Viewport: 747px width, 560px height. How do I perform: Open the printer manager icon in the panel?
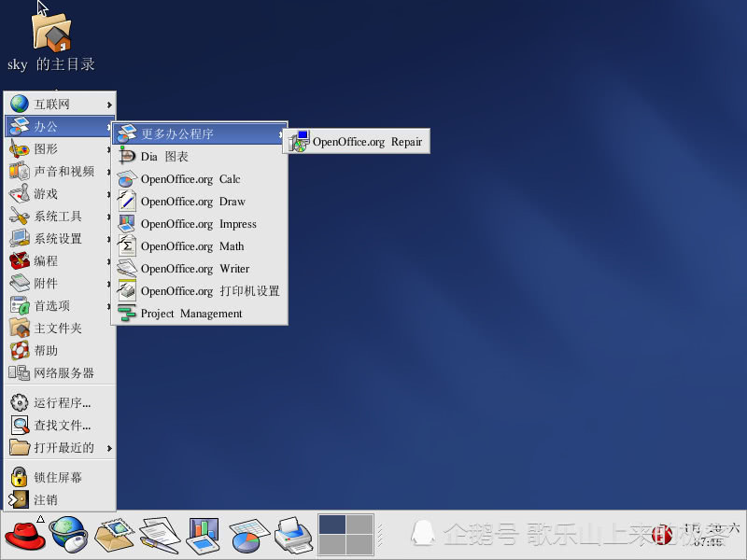pyautogui.click(x=293, y=535)
